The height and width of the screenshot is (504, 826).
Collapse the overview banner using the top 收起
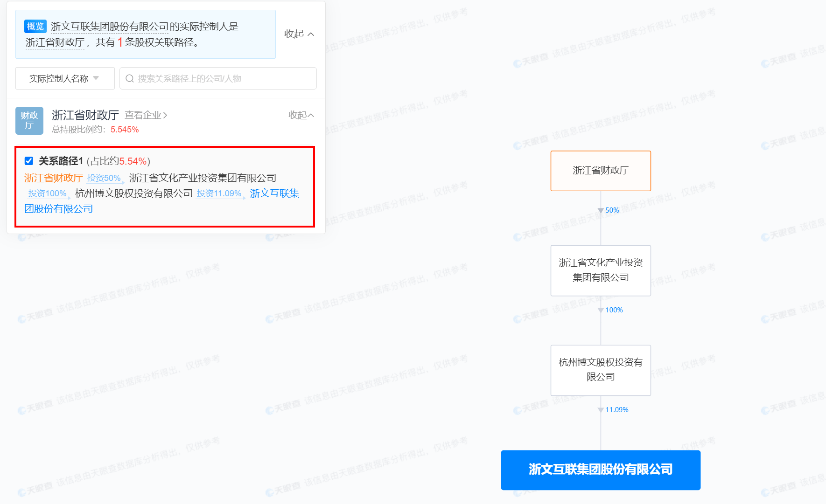click(x=299, y=34)
